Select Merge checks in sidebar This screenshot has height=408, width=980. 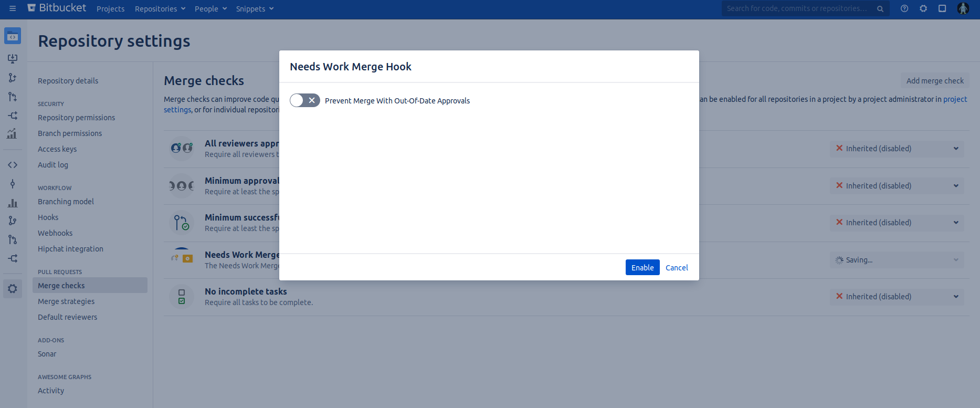[x=90, y=286]
